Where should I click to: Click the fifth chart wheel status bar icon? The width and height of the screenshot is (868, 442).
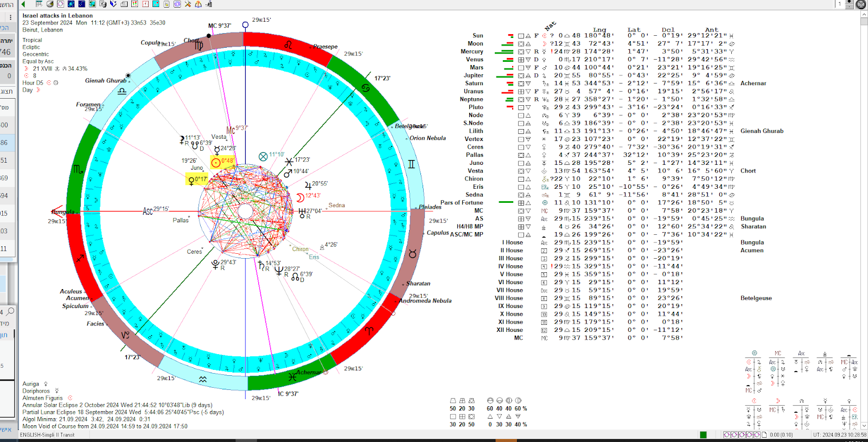pos(757,435)
